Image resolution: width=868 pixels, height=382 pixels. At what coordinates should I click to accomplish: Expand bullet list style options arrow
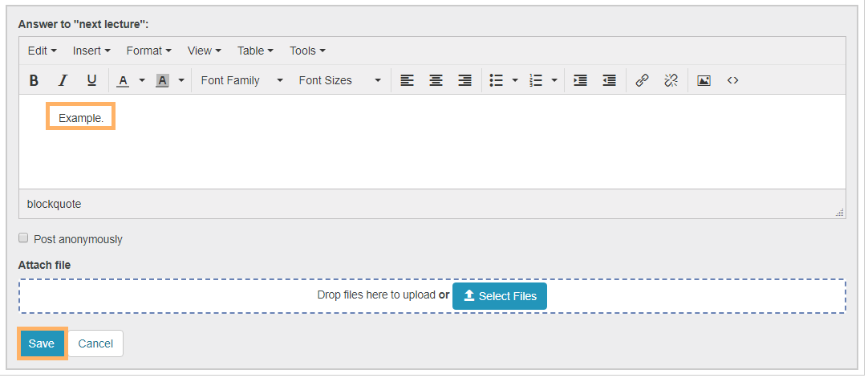(x=515, y=80)
